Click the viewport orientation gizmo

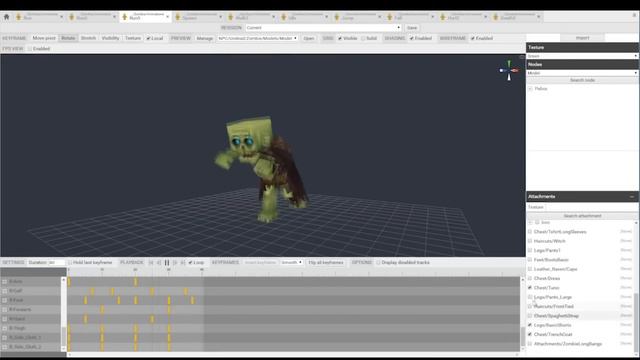point(509,70)
